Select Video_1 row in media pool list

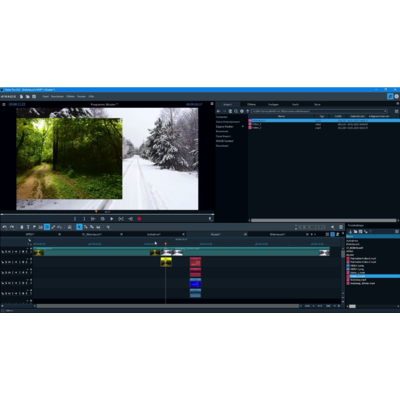(x=324, y=124)
